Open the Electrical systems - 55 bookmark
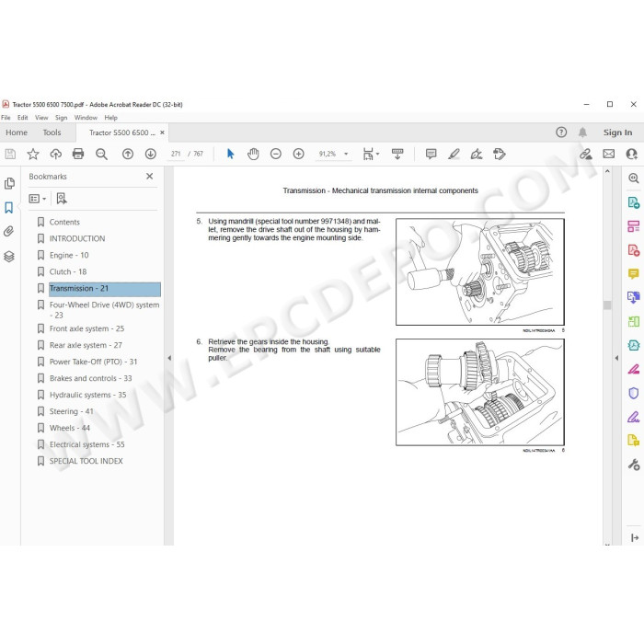The height and width of the screenshot is (644, 644). point(86,444)
